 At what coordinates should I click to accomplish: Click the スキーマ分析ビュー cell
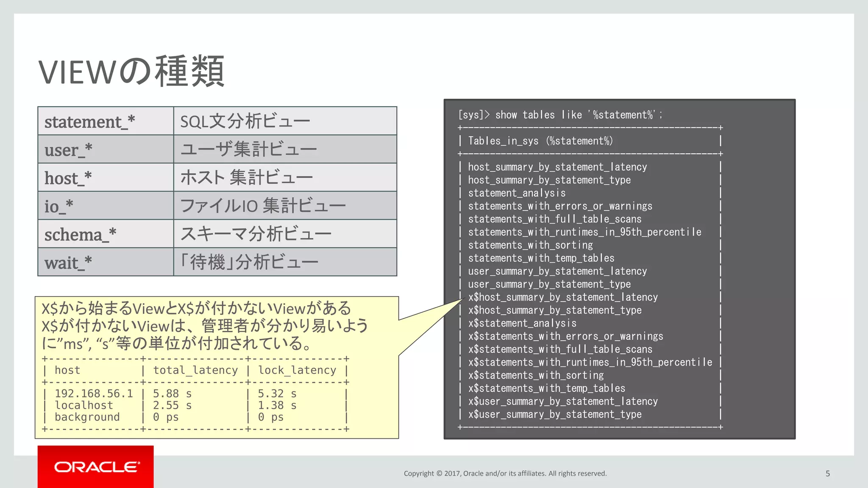point(285,234)
